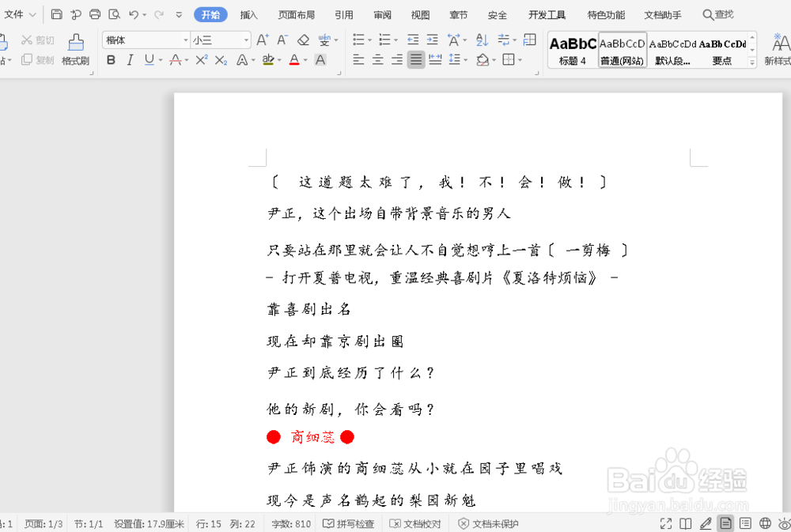Image resolution: width=791 pixels, height=532 pixels.
Task: Click the Print icon
Action: [x=95, y=14]
